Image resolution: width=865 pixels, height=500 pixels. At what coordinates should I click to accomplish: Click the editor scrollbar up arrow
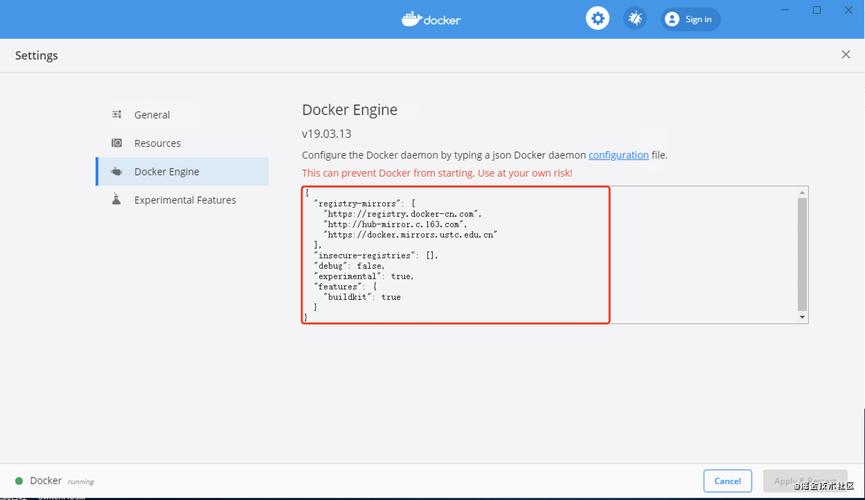click(x=802, y=193)
